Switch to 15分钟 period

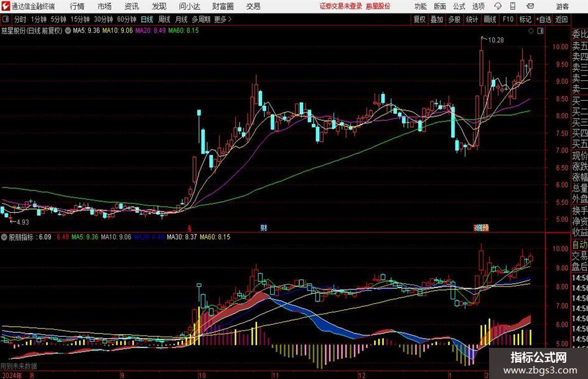[80, 19]
